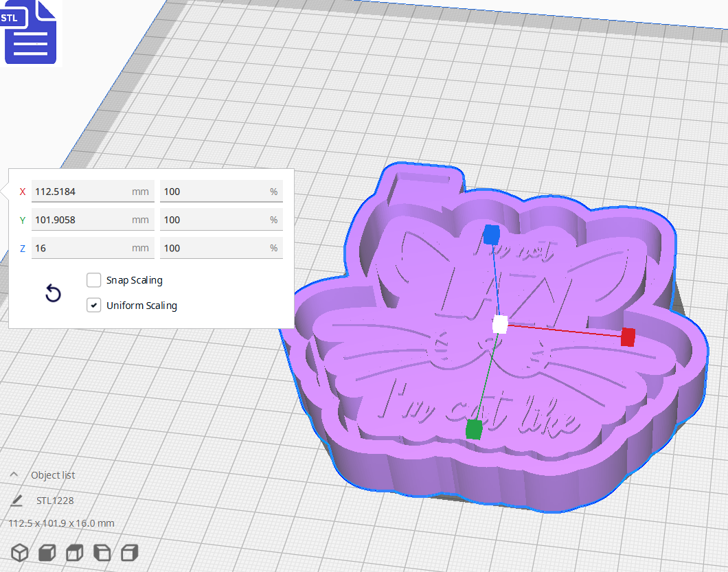Click the STL file logo in the corner

(30, 32)
